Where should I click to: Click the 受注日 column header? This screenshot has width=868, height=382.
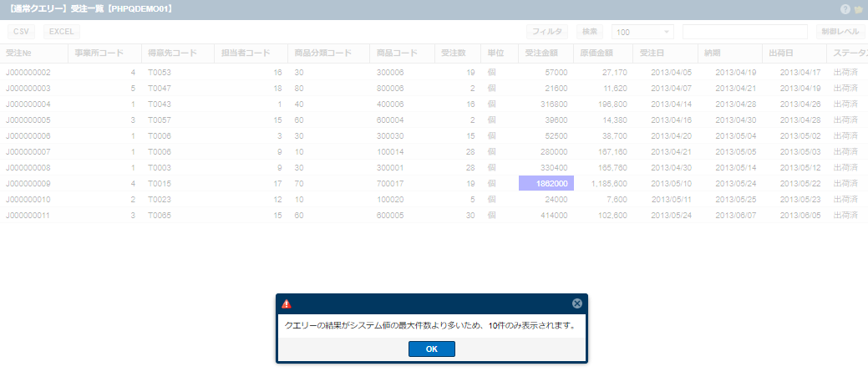point(665,53)
